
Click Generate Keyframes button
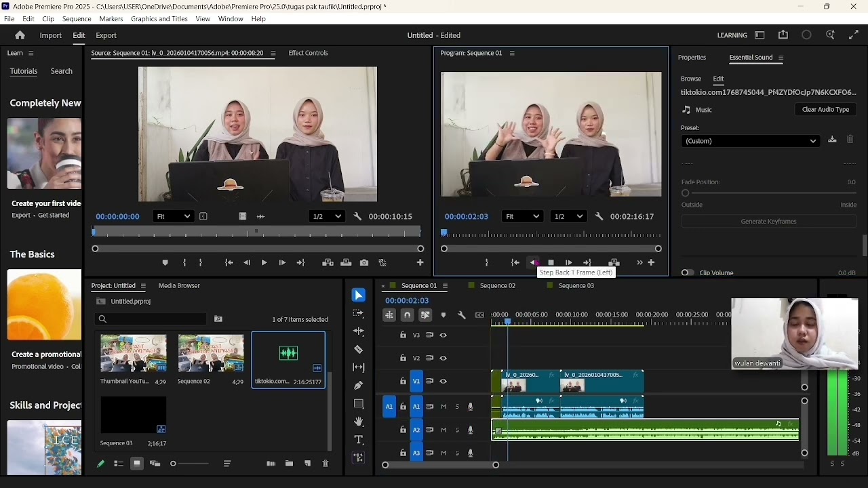pyautogui.click(x=768, y=222)
